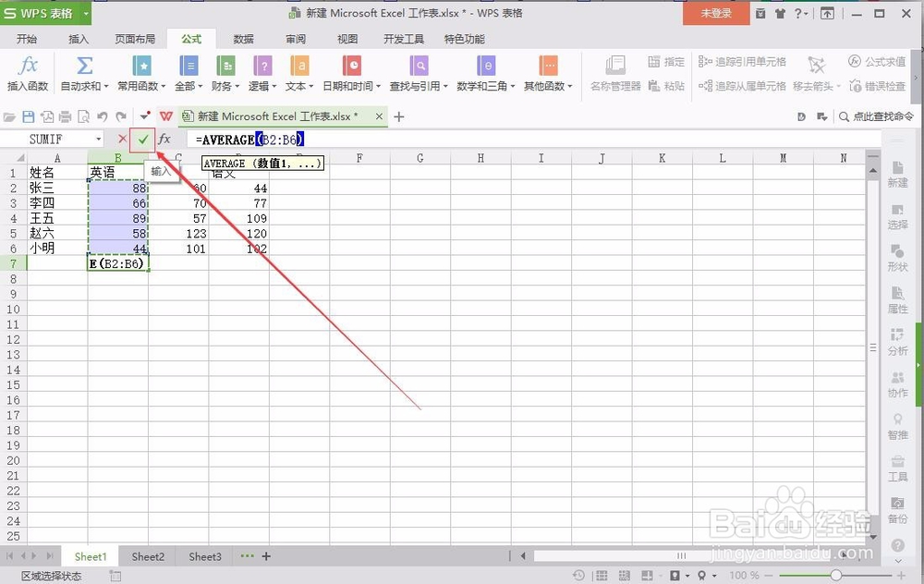Expand the 移去箭头 (Remove Arrows) dropdown
This screenshot has width=924, height=584.
(839, 85)
